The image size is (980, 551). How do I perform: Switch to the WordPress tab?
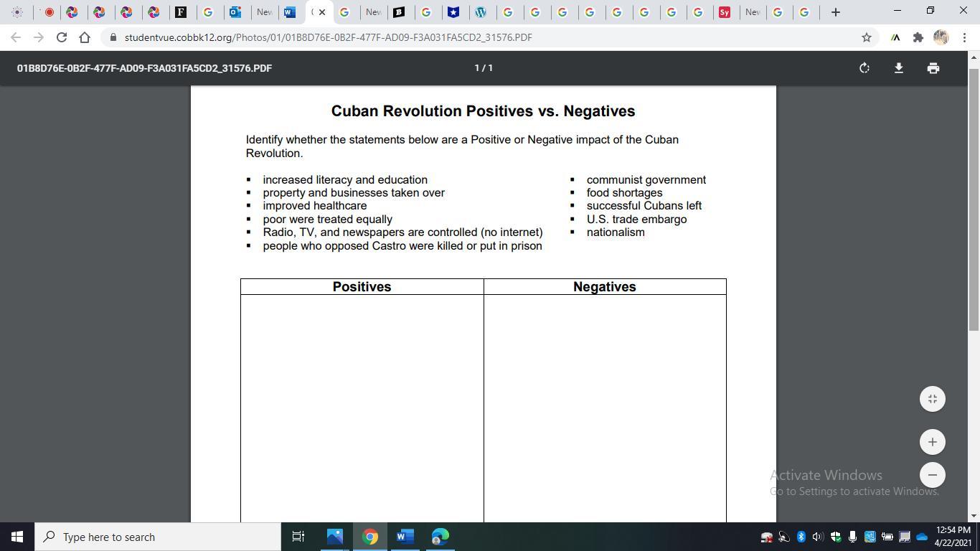click(x=481, y=12)
